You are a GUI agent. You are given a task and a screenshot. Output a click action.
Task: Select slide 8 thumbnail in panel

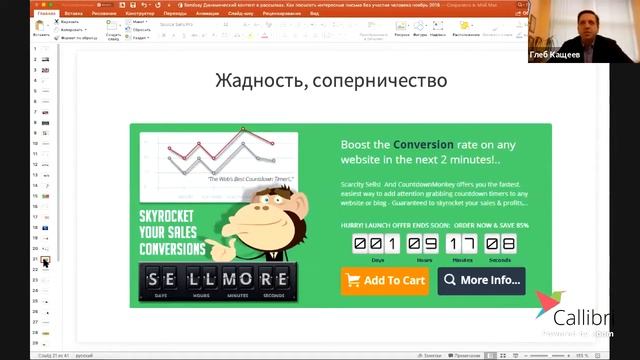[45, 122]
